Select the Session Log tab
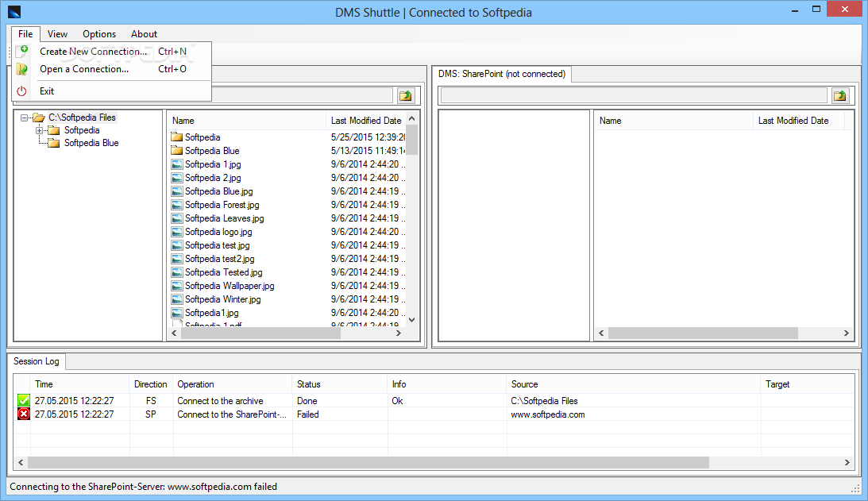868x501 pixels. coord(36,361)
